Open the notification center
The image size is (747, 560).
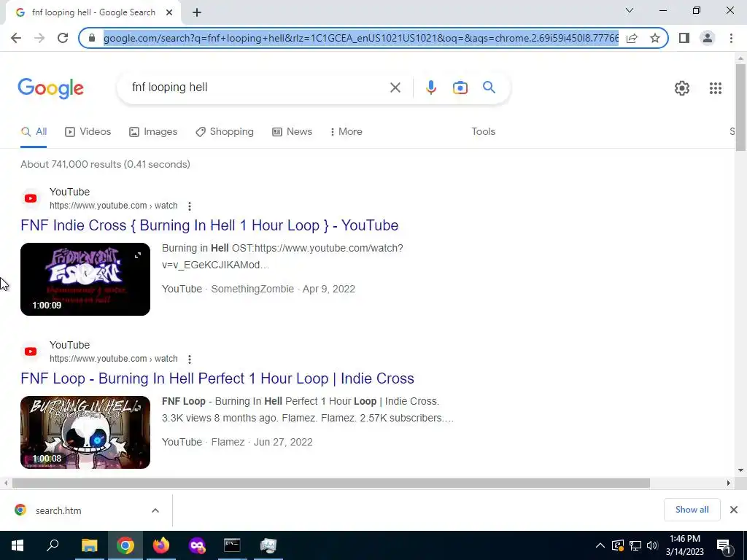(724, 546)
